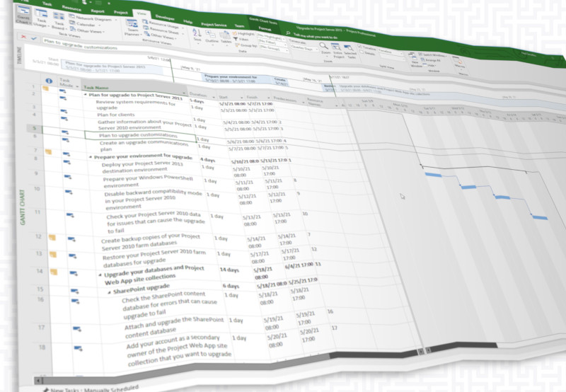Click 'Tell me what you want to do'
This screenshot has height=392, width=566.
(315, 36)
